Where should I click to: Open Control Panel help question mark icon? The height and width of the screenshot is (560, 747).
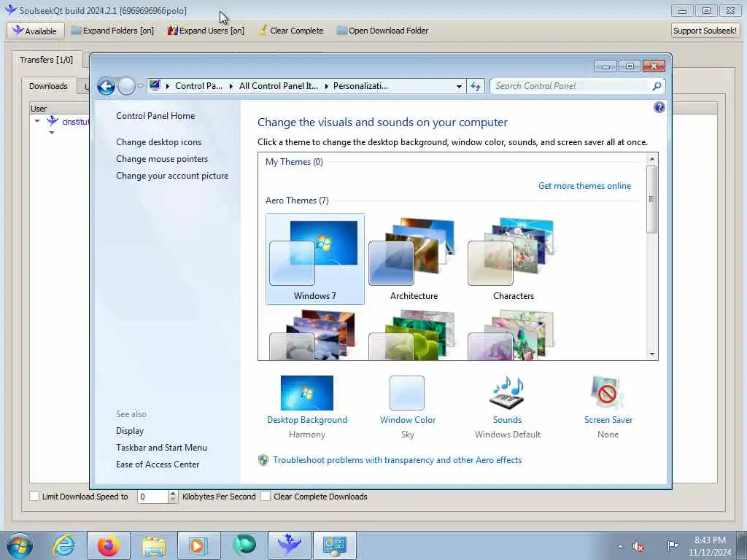(x=659, y=107)
